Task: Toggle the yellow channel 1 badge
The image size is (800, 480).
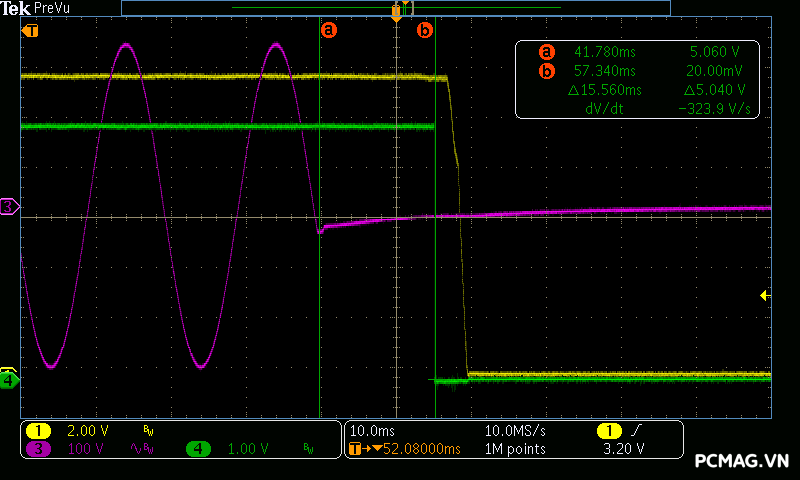Action: pyautogui.click(x=38, y=430)
